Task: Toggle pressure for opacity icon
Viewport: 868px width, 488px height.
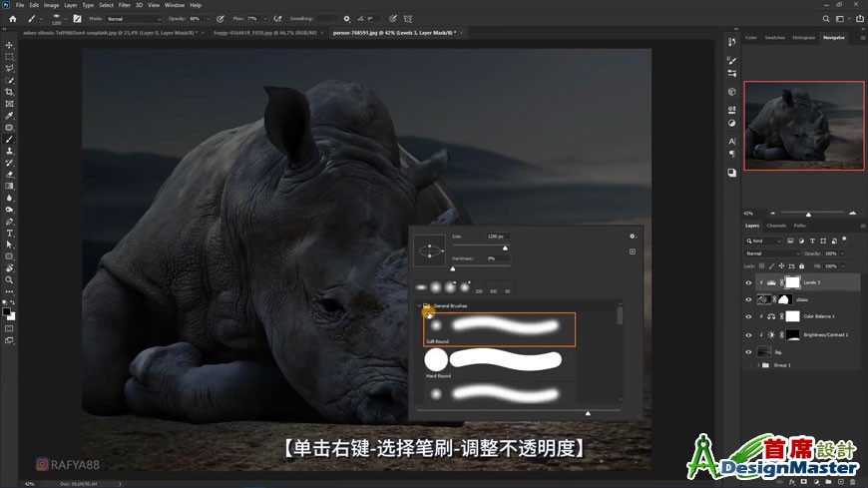Action: click(220, 18)
